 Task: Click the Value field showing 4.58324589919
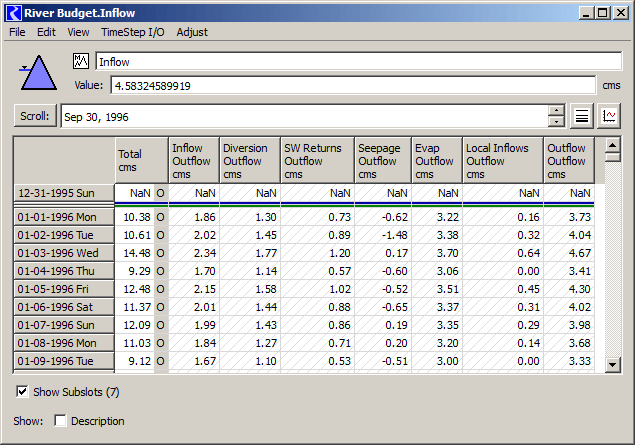point(353,85)
